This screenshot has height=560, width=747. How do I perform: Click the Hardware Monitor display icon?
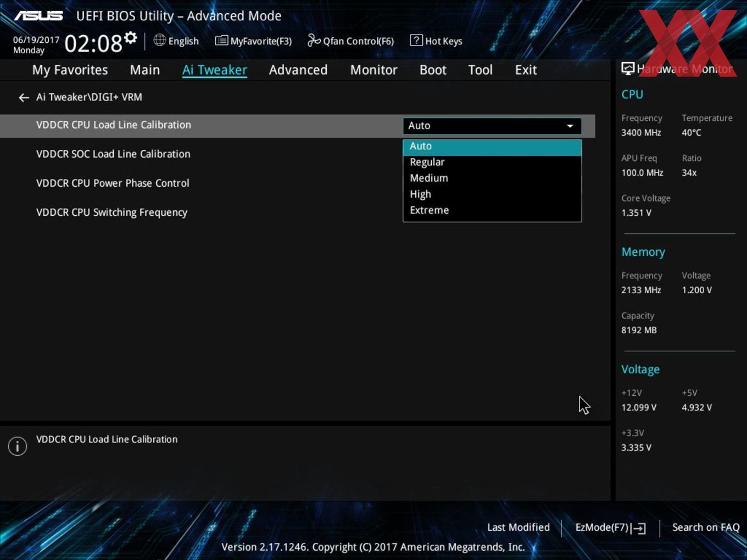pos(628,69)
